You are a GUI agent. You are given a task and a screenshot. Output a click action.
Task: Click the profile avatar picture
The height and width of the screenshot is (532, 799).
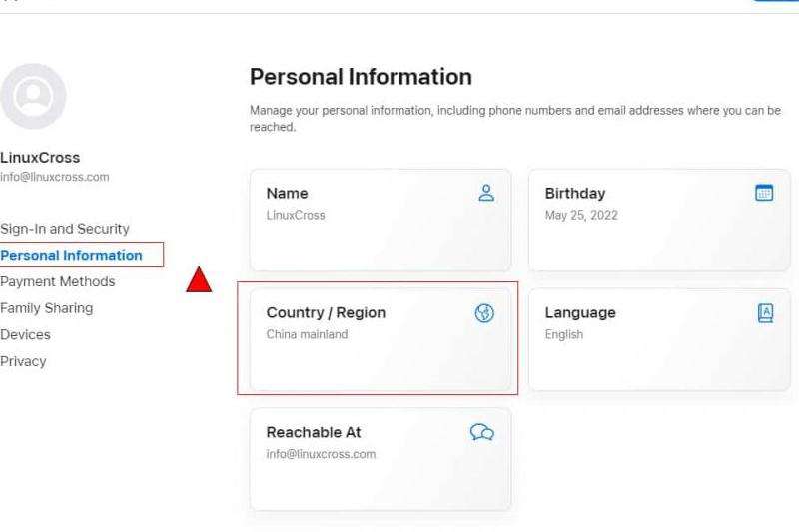33,96
